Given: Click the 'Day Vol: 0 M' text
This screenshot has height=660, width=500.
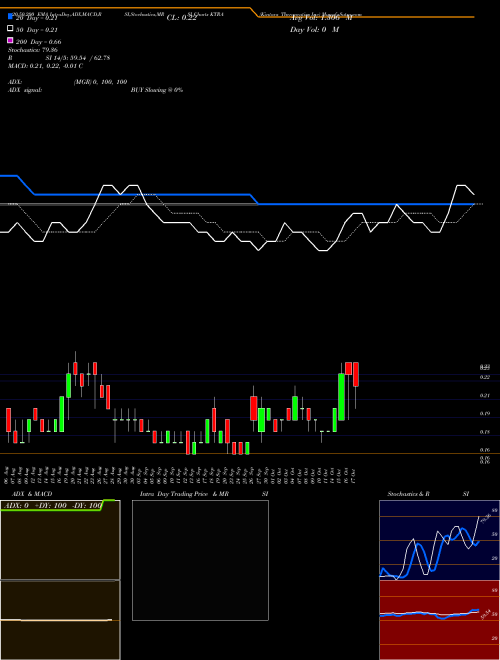Looking at the screenshot, I should point(314,30).
